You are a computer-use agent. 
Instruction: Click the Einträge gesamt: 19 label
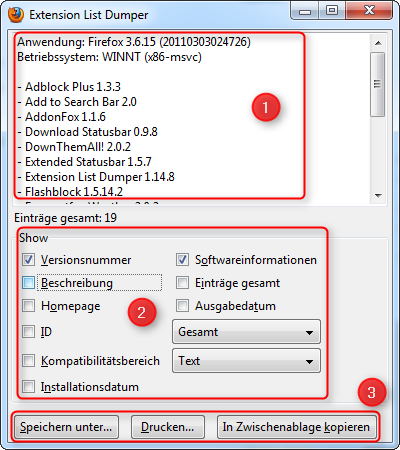[x=65, y=218]
